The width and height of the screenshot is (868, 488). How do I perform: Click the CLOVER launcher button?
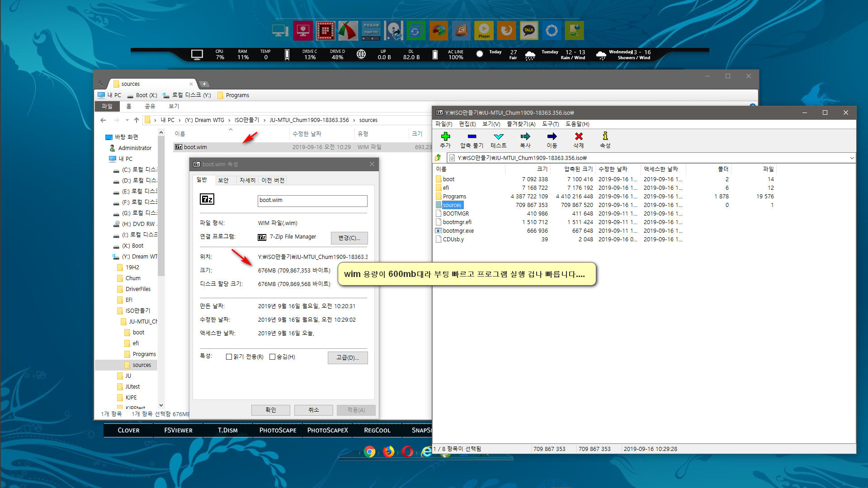(x=128, y=430)
